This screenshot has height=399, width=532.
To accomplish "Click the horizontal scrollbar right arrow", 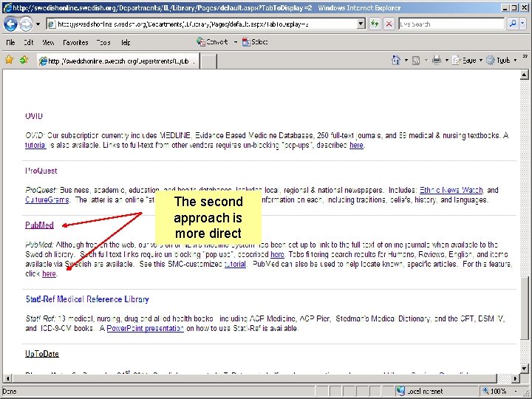I will click(516, 378).
